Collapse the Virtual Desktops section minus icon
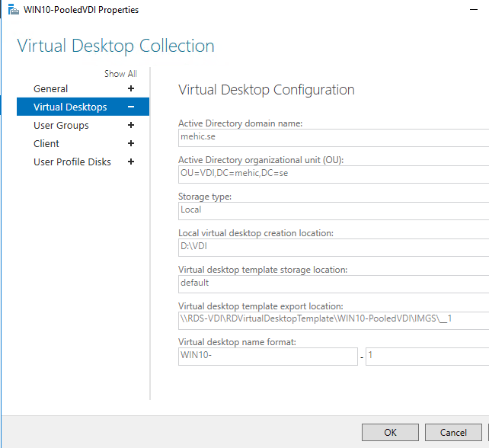 pos(131,107)
